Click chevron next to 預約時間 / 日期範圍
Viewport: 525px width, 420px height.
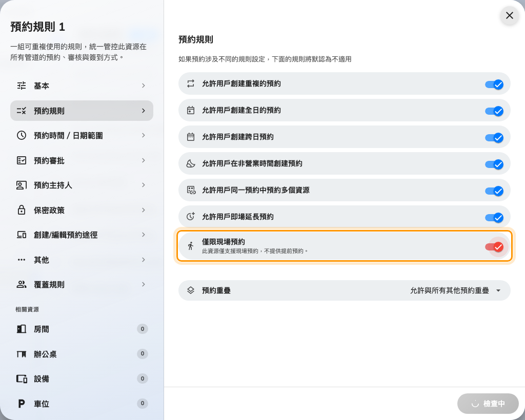(x=144, y=135)
